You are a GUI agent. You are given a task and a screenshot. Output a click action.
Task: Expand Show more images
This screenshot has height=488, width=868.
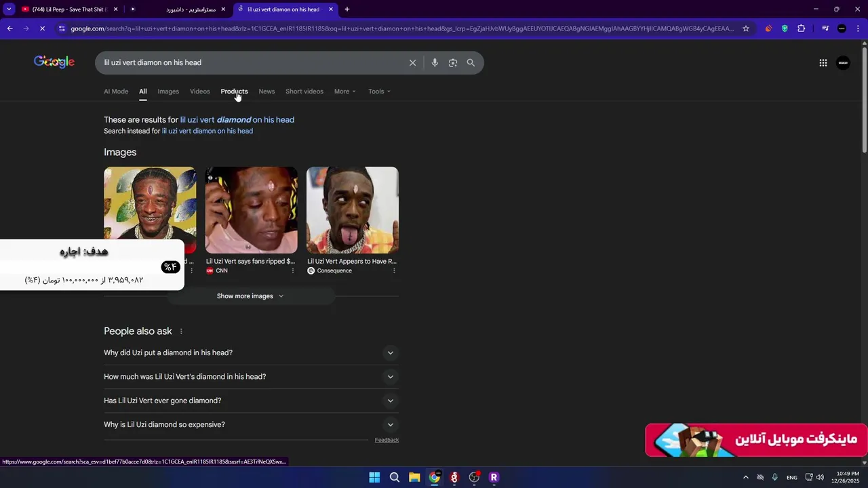(251, 296)
